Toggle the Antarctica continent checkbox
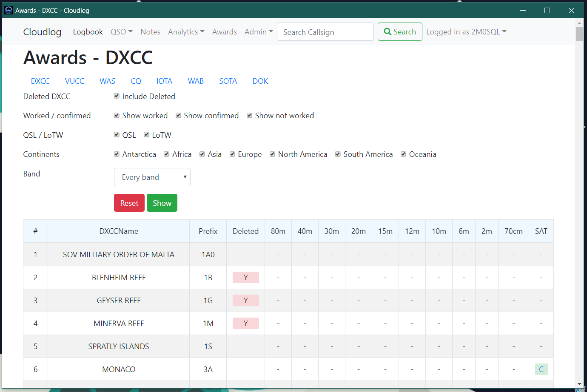Image resolution: width=587 pixels, height=392 pixels. click(x=117, y=154)
